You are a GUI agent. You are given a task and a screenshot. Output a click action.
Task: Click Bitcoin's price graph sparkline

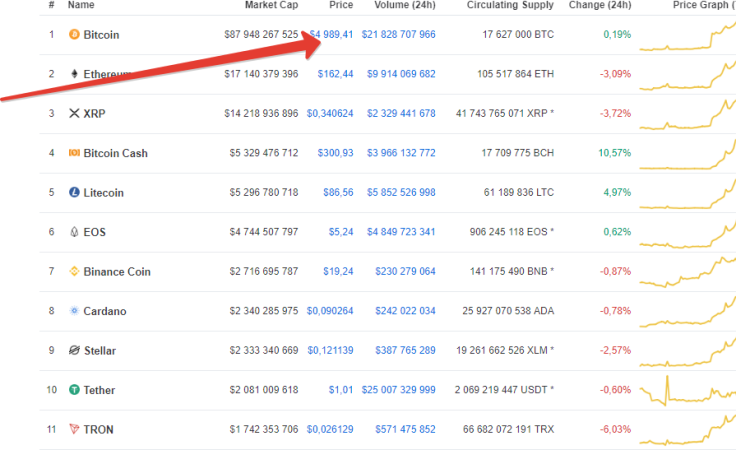click(688, 37)
